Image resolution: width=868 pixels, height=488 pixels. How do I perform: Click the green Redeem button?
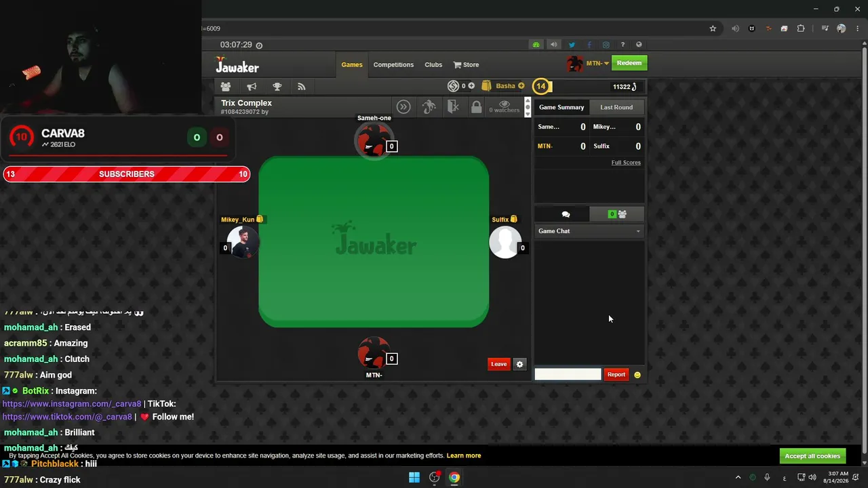click(629, 63)
